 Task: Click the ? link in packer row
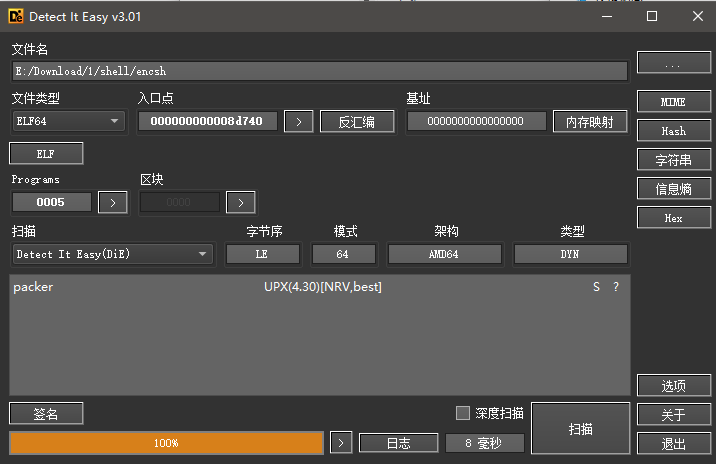point(616,287)
